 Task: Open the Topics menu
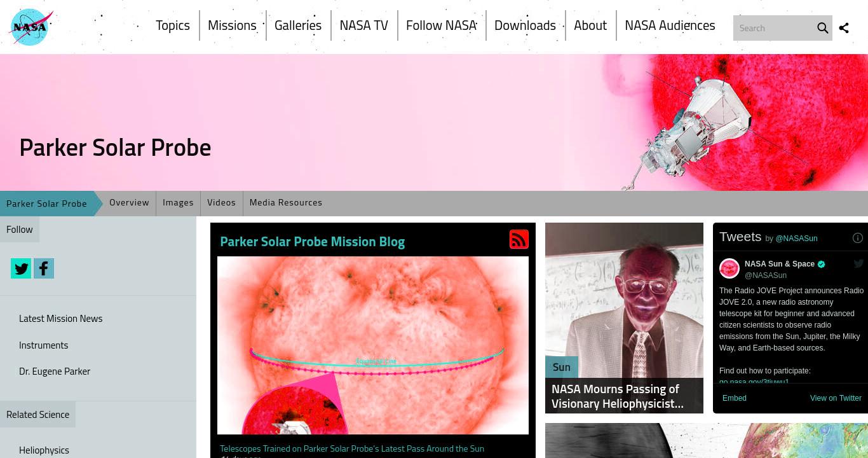point(173,25)
